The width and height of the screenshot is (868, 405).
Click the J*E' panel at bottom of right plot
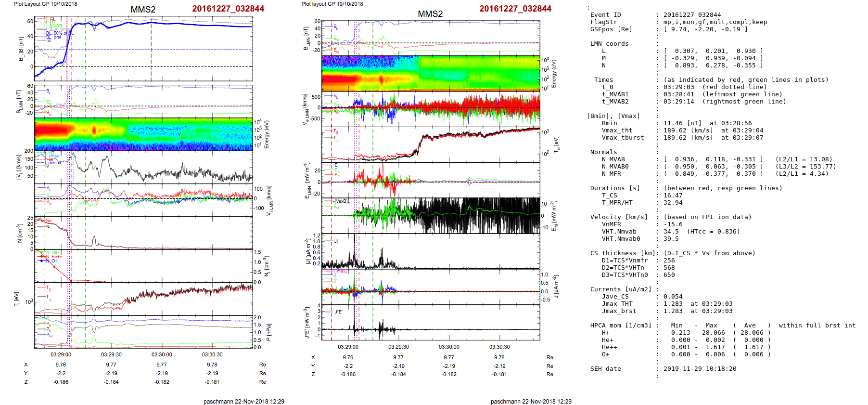431,322
